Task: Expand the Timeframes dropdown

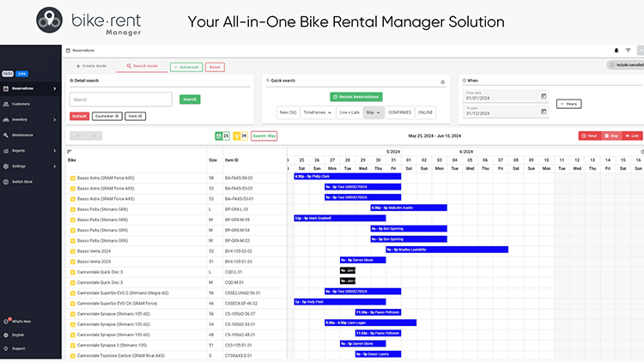Action: point(316,112)
